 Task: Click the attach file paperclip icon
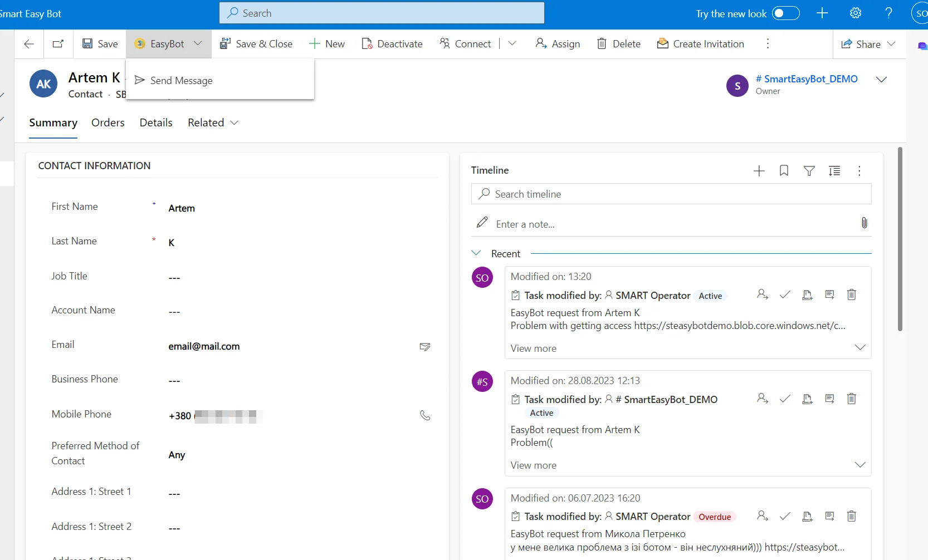(x=864, y=223)
